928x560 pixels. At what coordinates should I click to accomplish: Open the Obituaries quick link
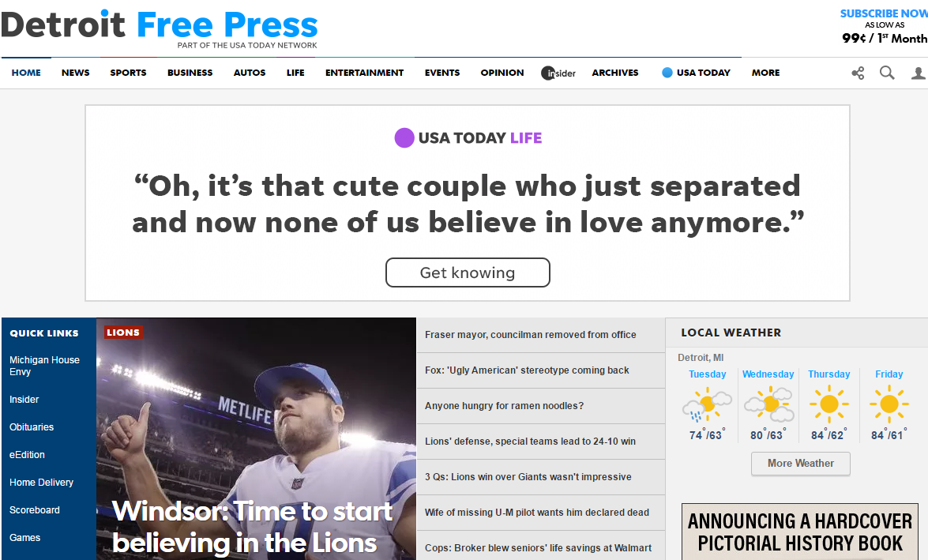point(32,427)
